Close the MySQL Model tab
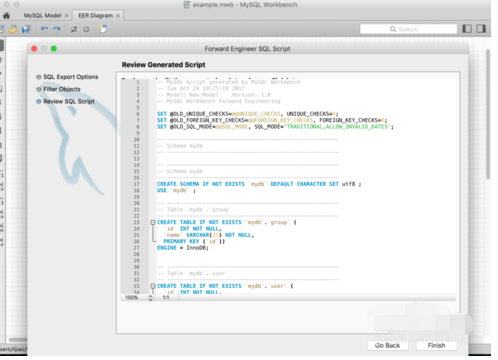Image resolution: width=498 pixels, height=360 pixels. coord(66,16)
